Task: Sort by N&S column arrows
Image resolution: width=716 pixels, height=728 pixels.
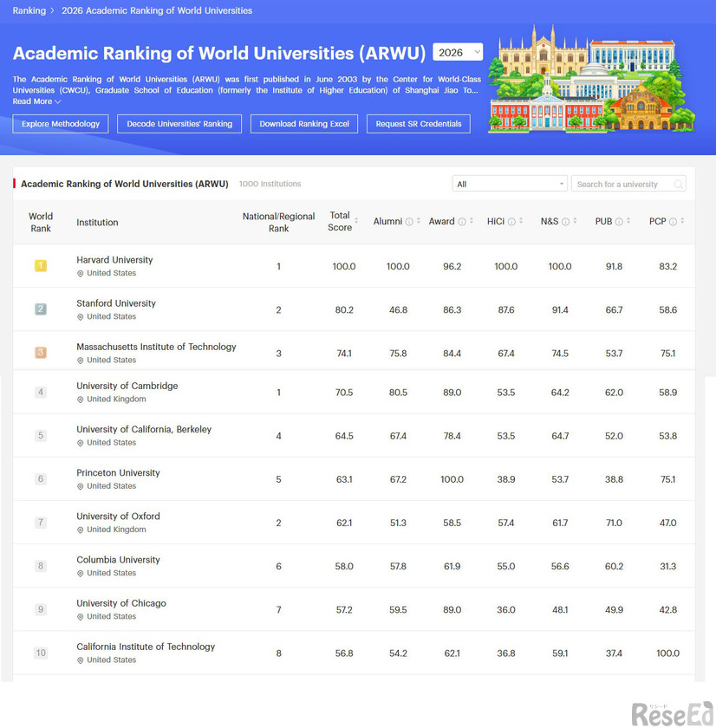Action: point(575,221)
